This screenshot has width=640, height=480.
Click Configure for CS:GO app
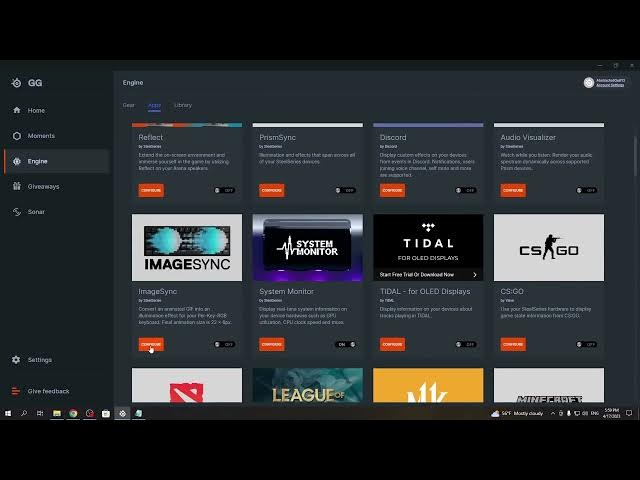(513, 344)
